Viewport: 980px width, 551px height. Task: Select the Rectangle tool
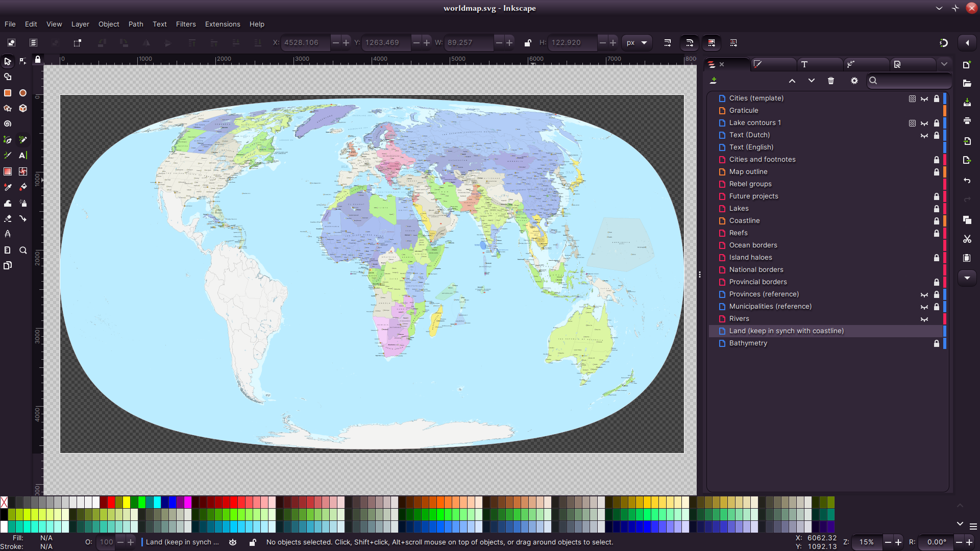(x=8, y=93)
